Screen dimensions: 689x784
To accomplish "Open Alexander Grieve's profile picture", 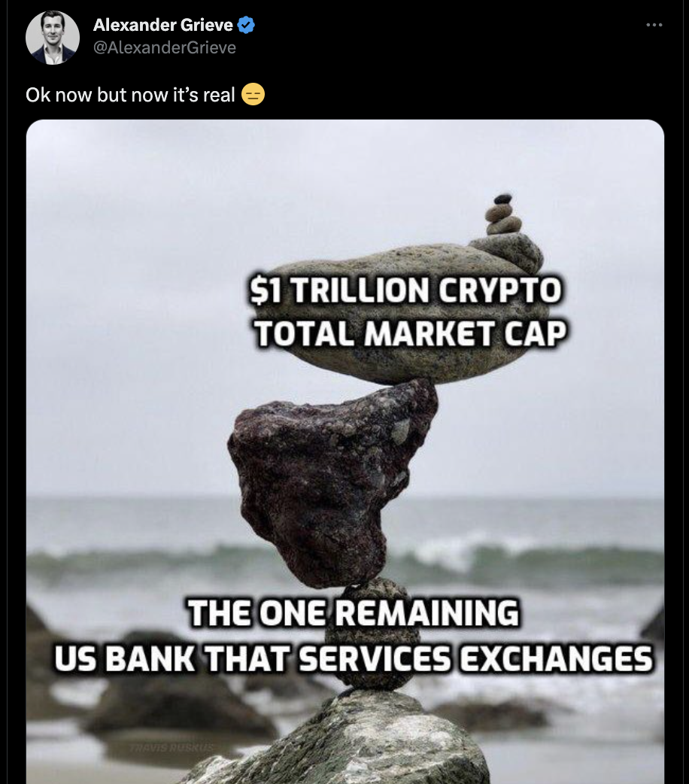I will [53, 38].
